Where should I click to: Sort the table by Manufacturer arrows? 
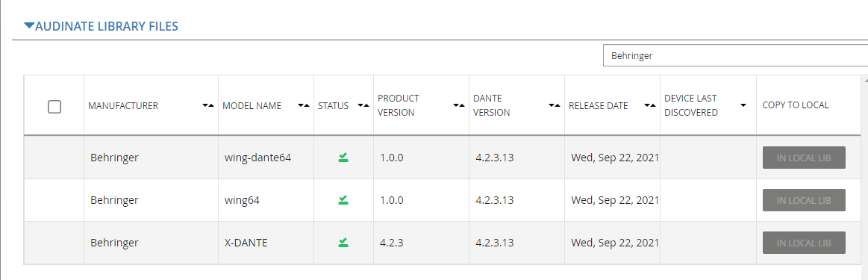pyautogui.click(x=207, y=106)
